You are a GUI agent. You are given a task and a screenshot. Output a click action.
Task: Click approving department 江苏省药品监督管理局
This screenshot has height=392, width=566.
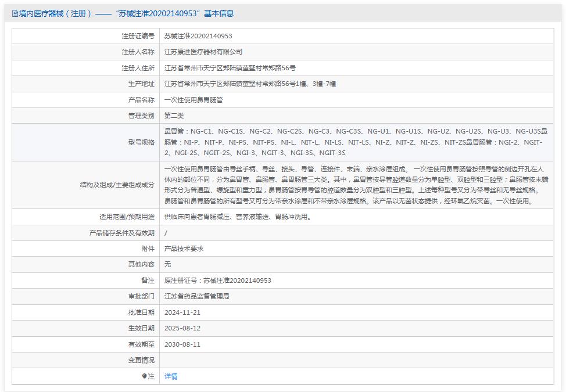(x=197, y=296)
